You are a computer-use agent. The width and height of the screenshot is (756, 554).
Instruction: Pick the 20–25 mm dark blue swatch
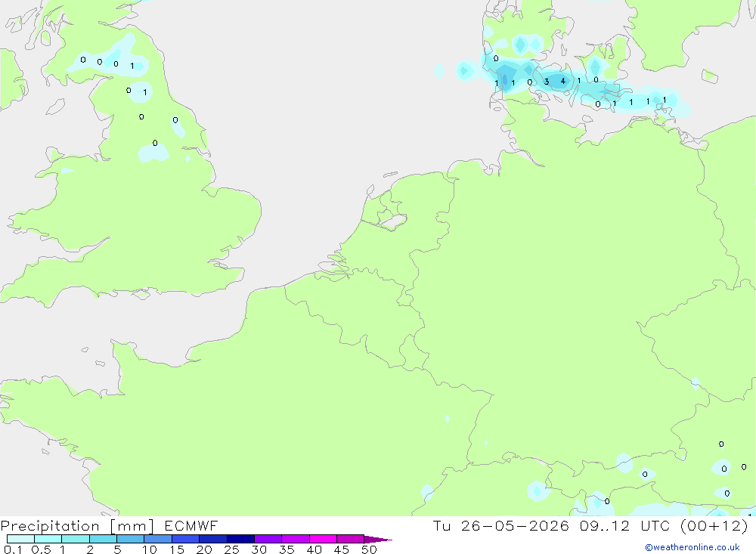point(213,539)
